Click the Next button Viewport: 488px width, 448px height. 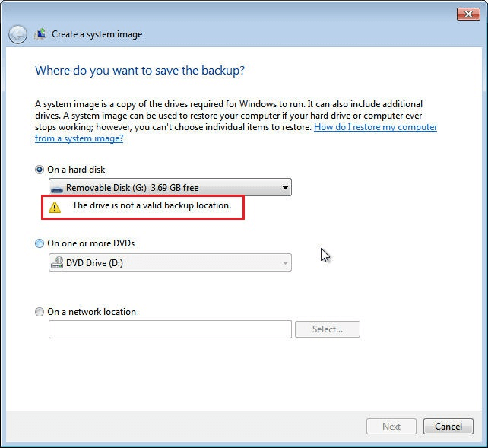391,427
